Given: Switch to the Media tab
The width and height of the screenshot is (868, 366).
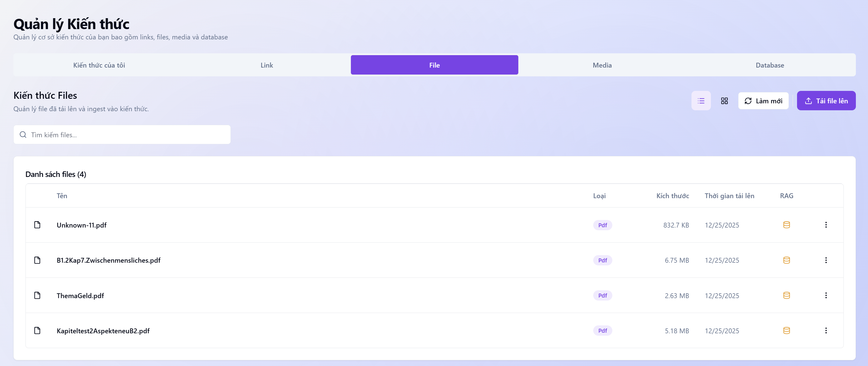Looking at the screenshot, I should pos(602,65).
